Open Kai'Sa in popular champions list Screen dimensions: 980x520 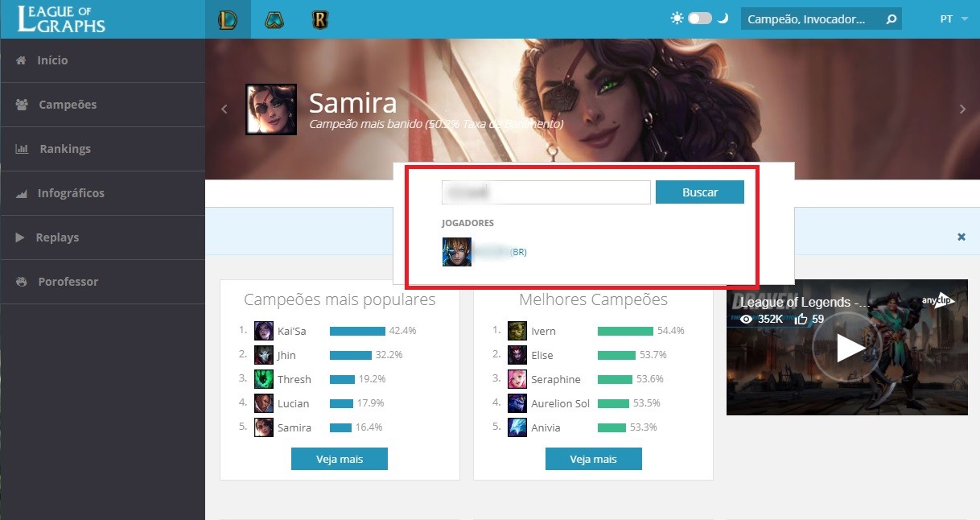tap(292, 331)
